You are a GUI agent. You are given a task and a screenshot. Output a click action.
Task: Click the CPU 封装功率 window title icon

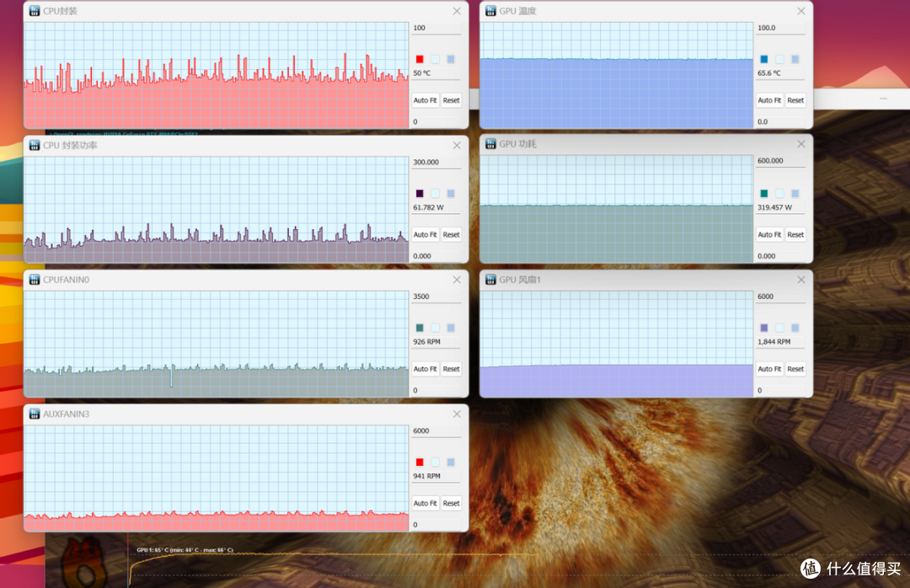35,145
